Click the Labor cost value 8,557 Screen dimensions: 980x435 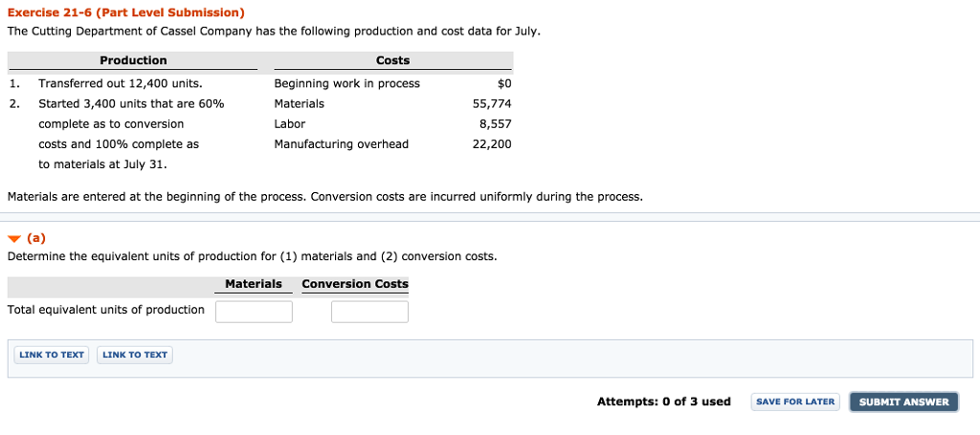pos(495,124)
